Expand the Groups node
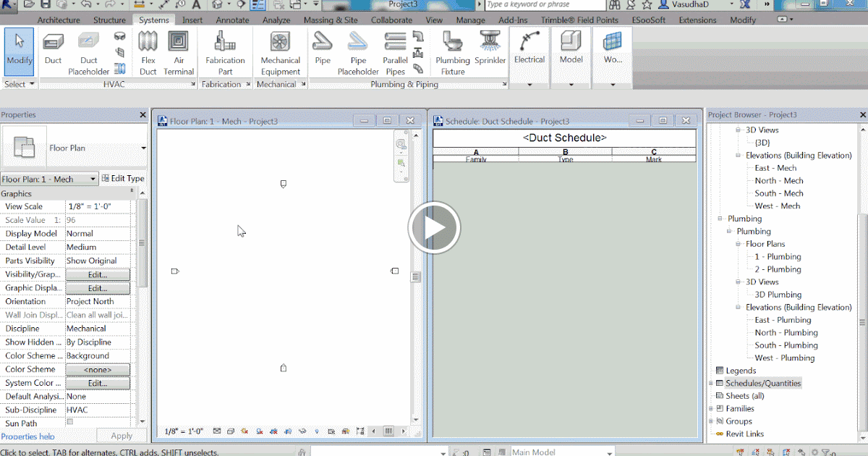The height and width of the screenshot is (456, 868). point(711,421)
